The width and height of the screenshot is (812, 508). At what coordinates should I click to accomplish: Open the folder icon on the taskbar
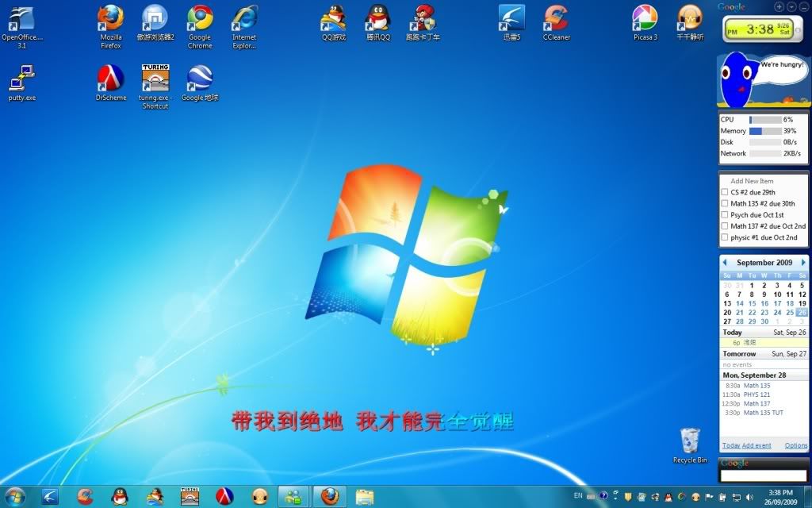coord(365,497)
